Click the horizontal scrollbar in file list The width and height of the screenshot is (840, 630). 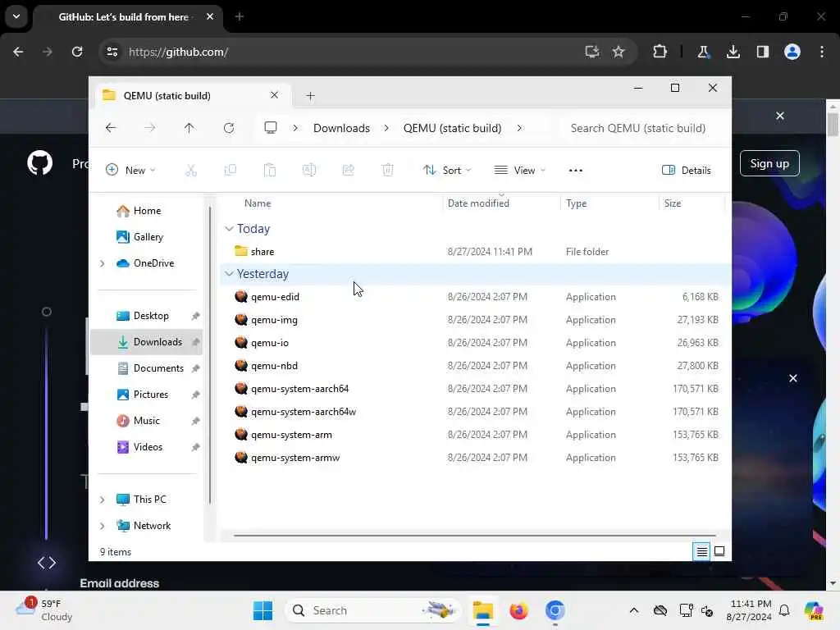tap(475, 535)
